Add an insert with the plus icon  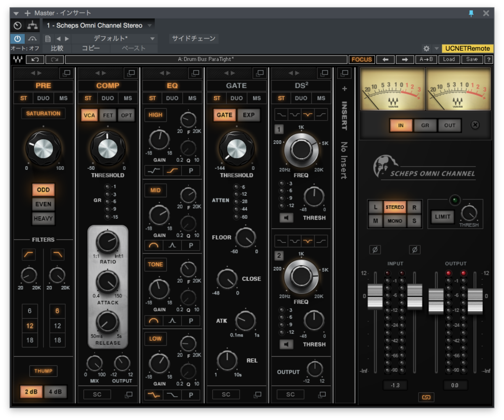(344, 89)
